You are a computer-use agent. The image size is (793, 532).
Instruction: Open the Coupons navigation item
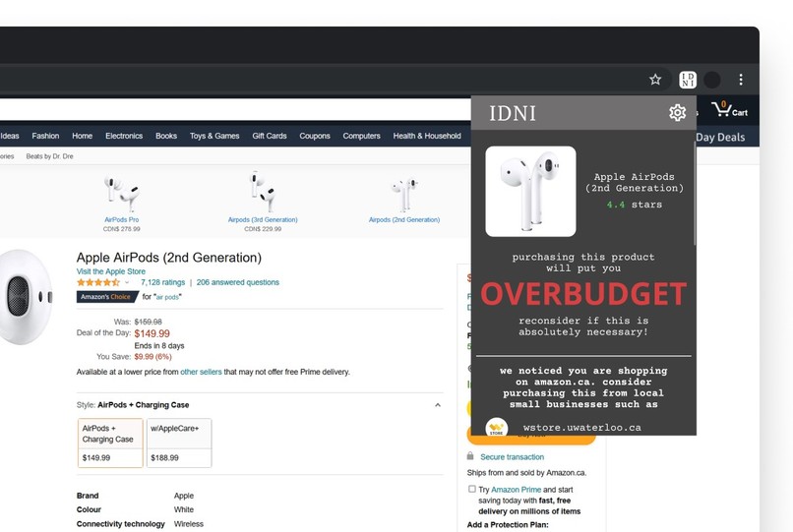(x=315, y=136)
